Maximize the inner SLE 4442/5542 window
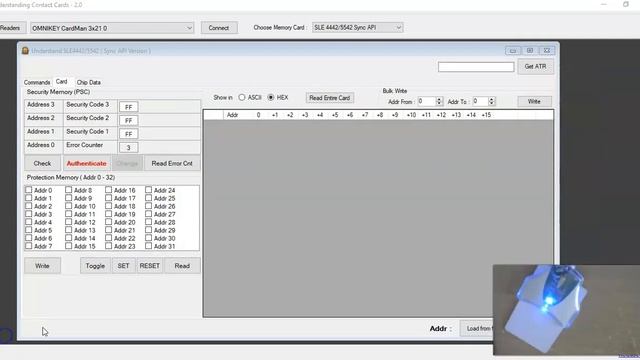This screenshot has height=360, width=640. (x=530, y=51)
